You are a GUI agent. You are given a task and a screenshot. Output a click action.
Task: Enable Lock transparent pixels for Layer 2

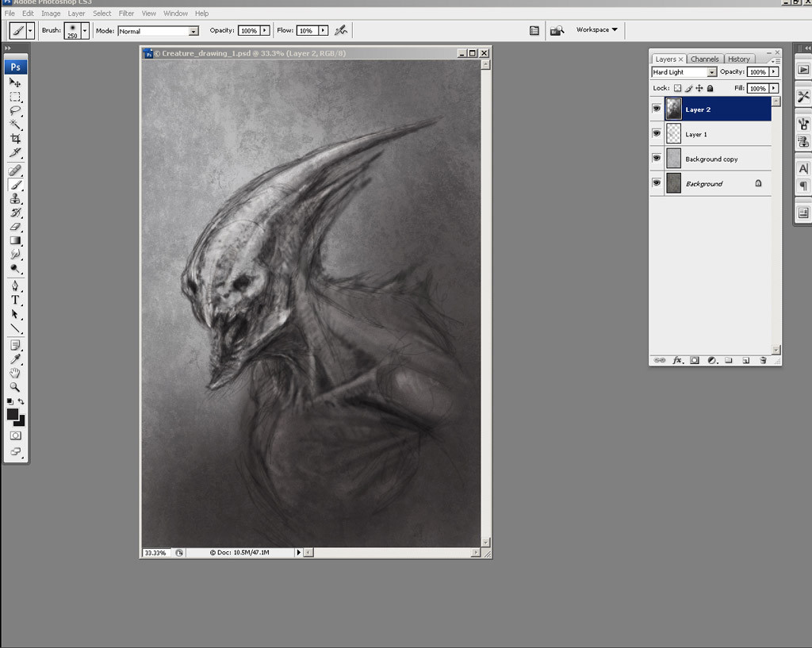[x=678, y=88]
